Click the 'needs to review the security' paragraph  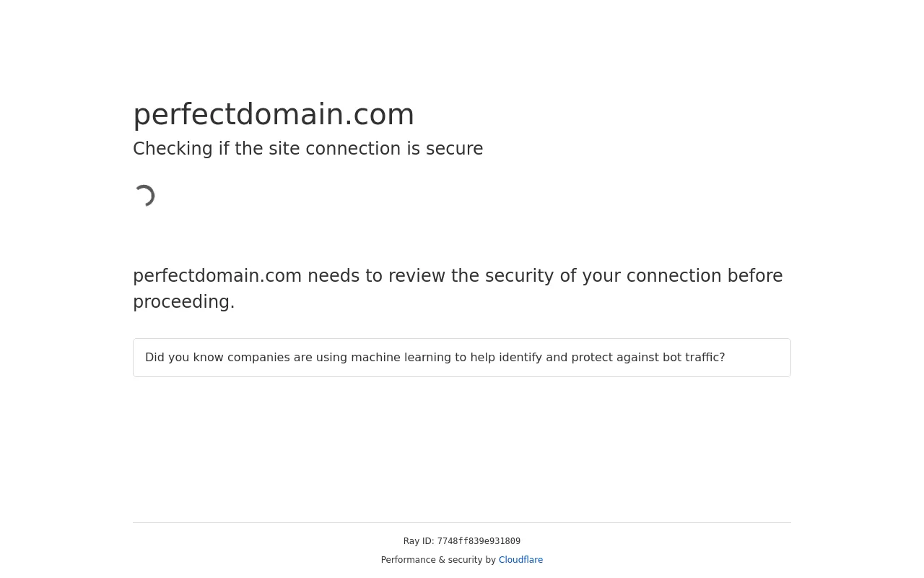pyautogui.click(x=458, y=289)
